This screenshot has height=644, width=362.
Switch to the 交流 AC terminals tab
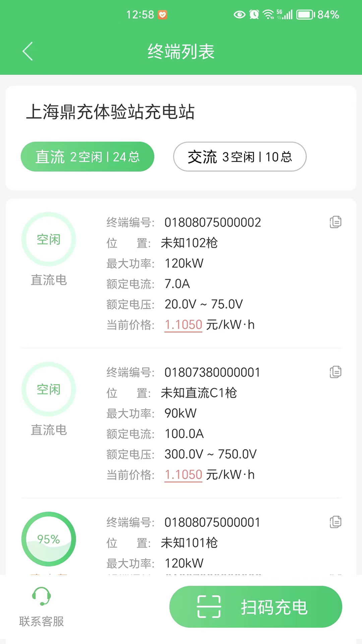[240, 157]
